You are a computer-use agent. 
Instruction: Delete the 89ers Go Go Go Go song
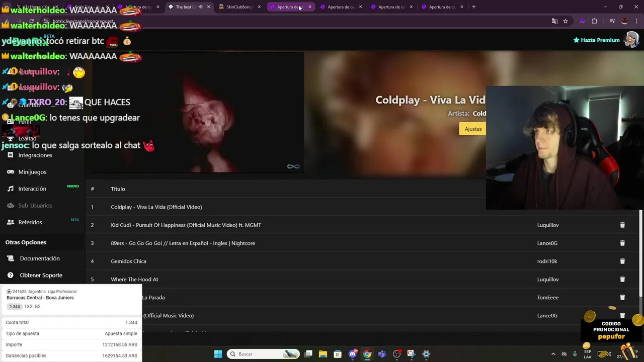click(622, 243)
